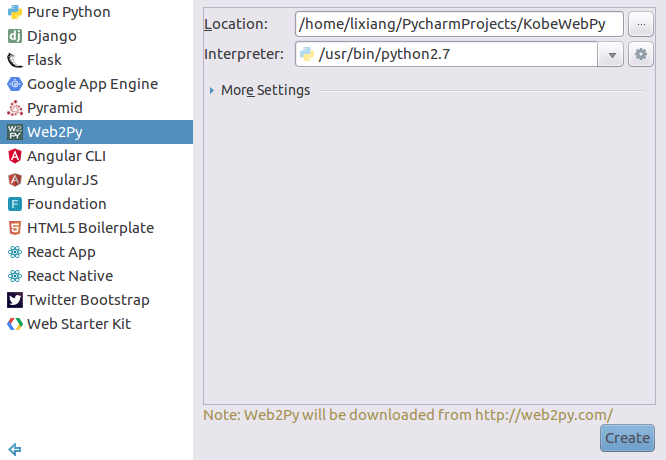Click the React App atom icon

coord(15,252)
